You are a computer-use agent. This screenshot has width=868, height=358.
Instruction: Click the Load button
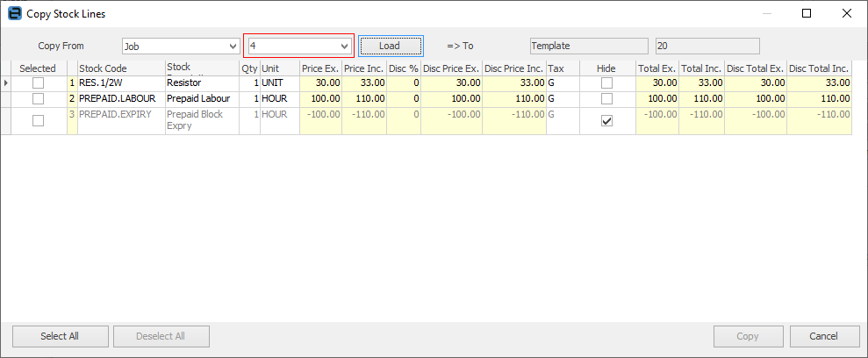(391, 46)
